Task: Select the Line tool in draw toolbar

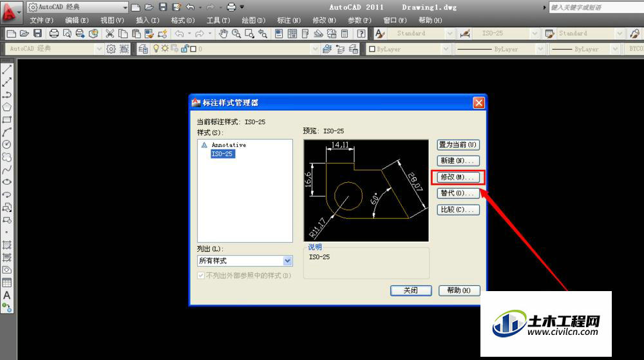Action: 6,70
